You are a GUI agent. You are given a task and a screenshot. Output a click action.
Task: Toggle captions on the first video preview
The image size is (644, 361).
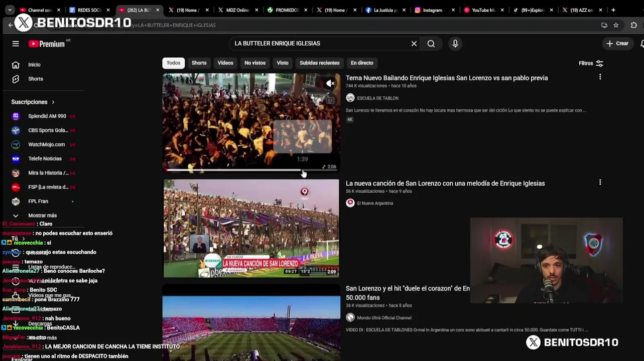[x=330, y=100]
